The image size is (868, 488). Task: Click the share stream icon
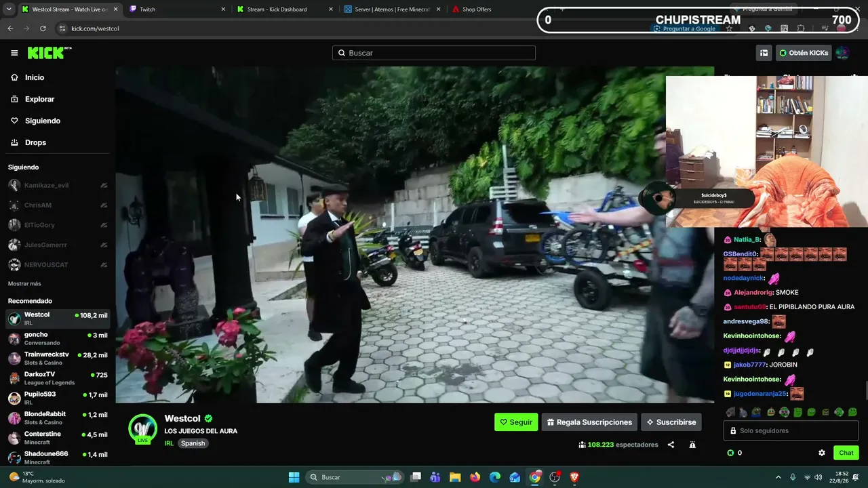671,445
